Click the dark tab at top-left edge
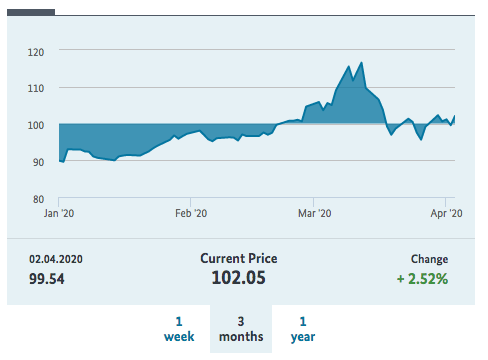Image resolution: width=488 pixels, height=360 pixels. coord(31,12)
